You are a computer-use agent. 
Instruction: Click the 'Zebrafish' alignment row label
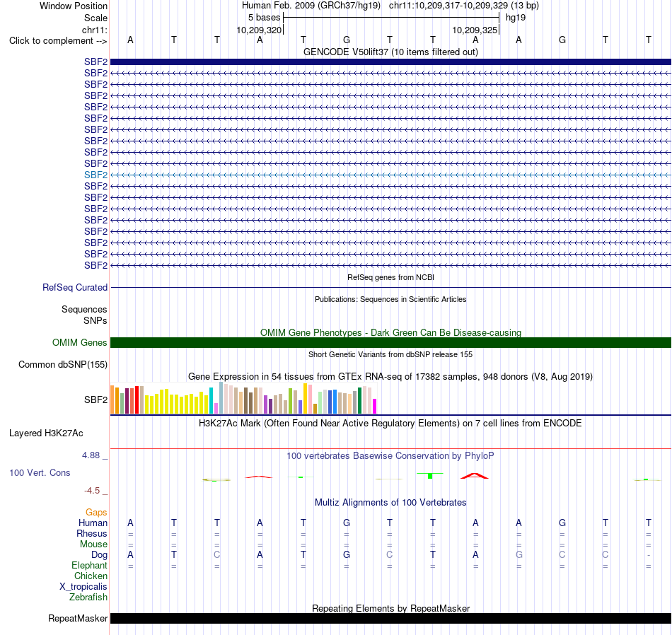88,597
